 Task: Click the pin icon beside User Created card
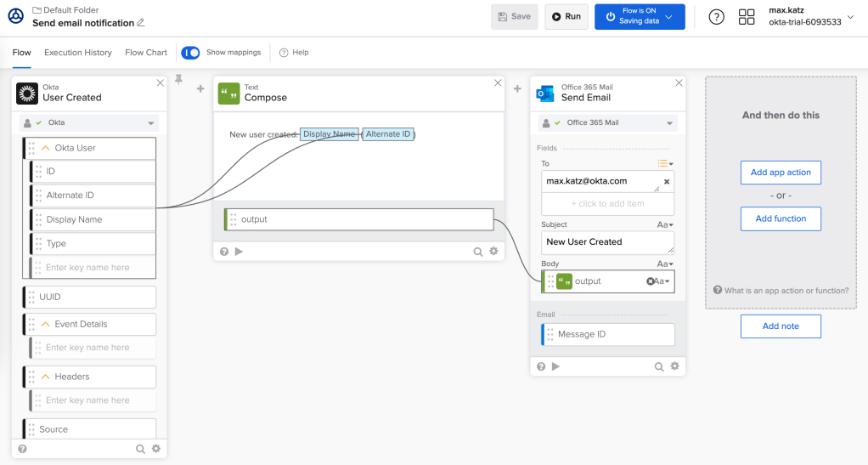178,80
